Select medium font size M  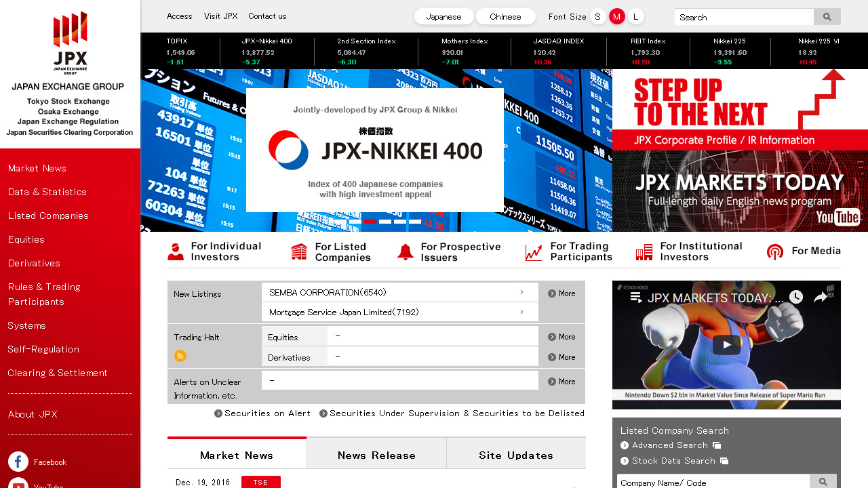point(616,16)
